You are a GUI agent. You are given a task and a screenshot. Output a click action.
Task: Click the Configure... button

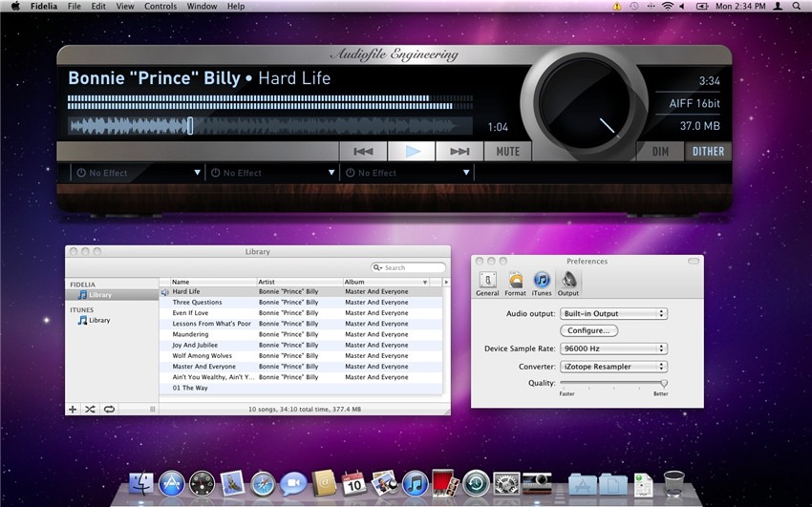click(x=589, y=330)
